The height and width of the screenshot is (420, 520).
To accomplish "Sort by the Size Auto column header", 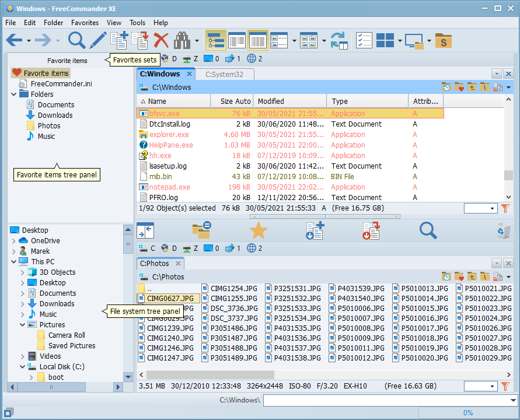I will (x=232, y=101).
